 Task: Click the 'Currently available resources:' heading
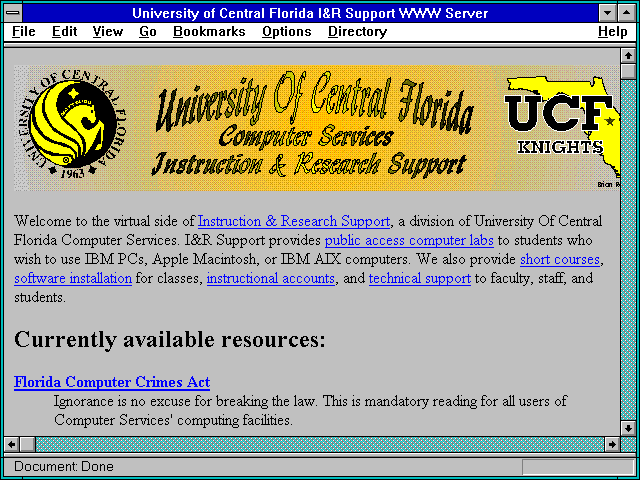click(x=170, y=340)
